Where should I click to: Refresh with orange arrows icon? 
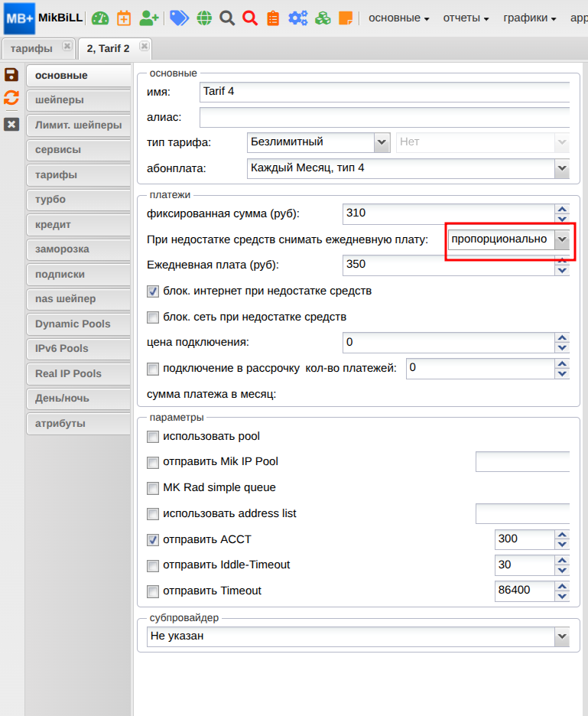click(x=11, y=98)
